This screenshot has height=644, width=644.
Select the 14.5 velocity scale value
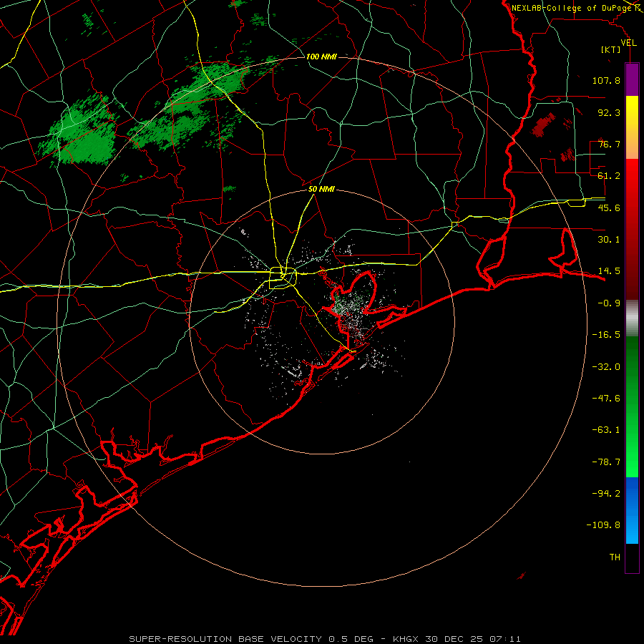pos(609,271)
